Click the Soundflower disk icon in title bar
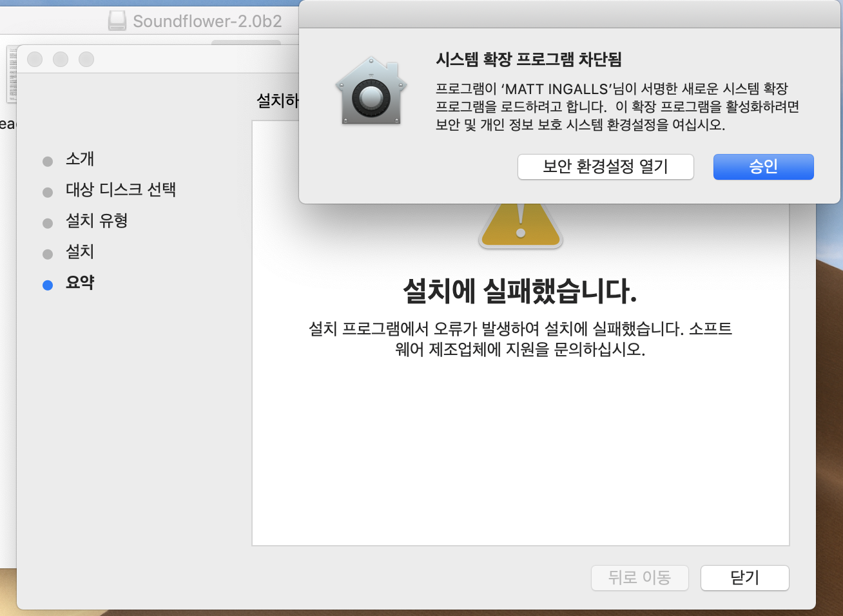Viewport: 843px width, 616px height. 117,21
